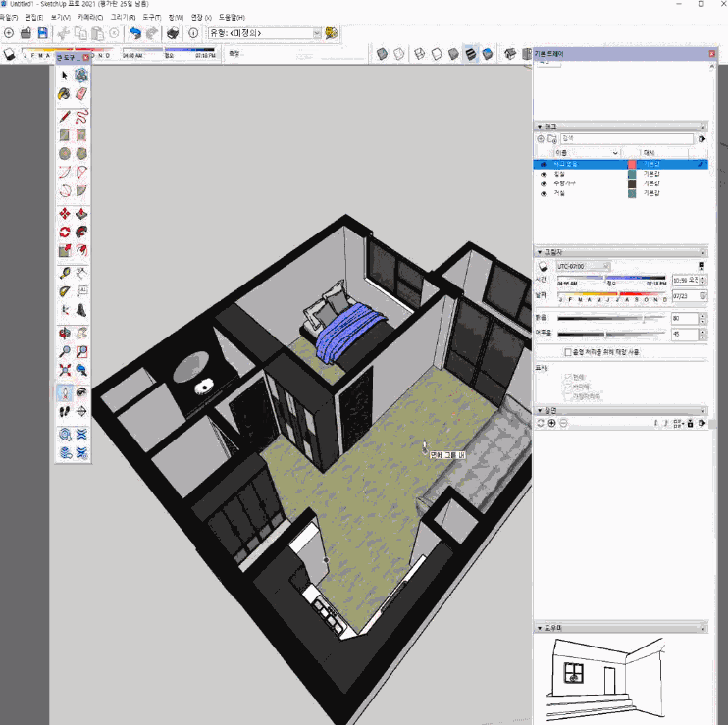Collapse the 도우미 instructor panel

pos(540,628)
